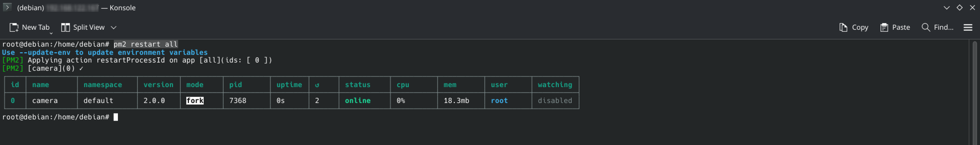The height and width of the screenshot is (145, 980).
Task: Expand the New Tab dropdown arrow
Action: point(51,33)
